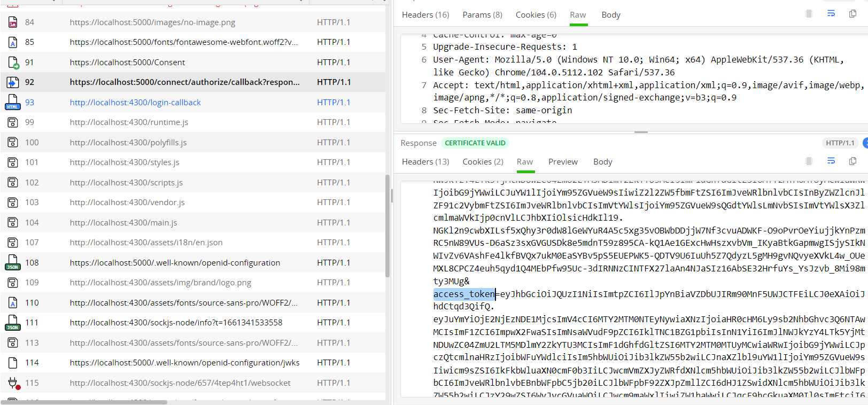Switch to the request Body tab

(611, 15)
